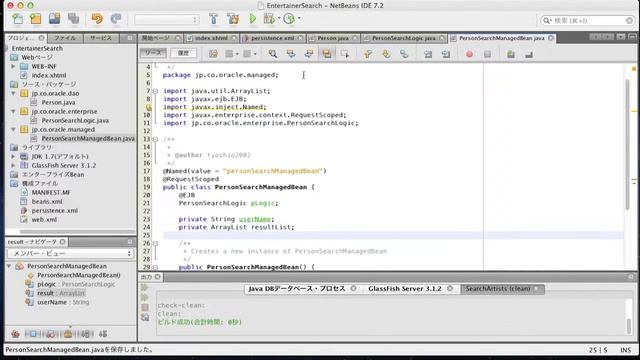Viewport: 640px width, 360px height.
Task: Click the Comment icon in editor toolbar
Action: [x=511, y=54]
